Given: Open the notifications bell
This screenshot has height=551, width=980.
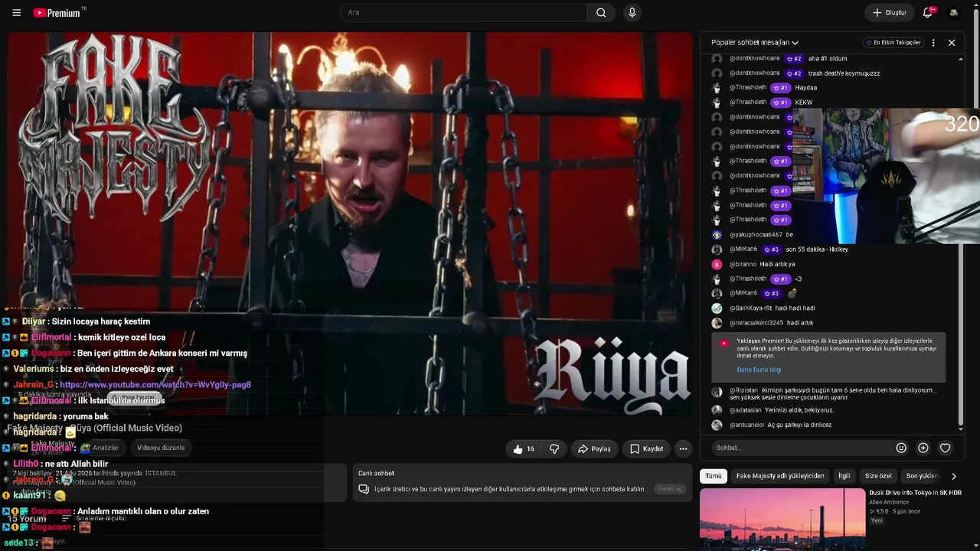Looking at the screenshot, I should 928,12.
